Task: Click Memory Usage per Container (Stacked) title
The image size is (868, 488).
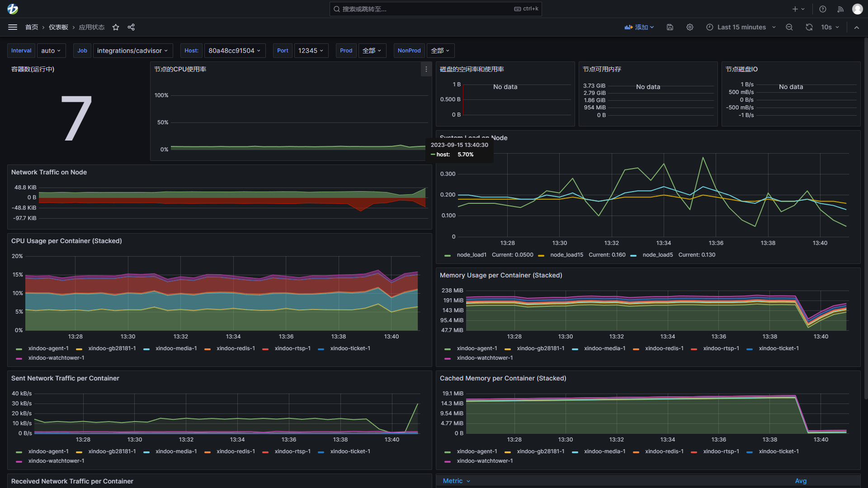Action: point(501,275)
